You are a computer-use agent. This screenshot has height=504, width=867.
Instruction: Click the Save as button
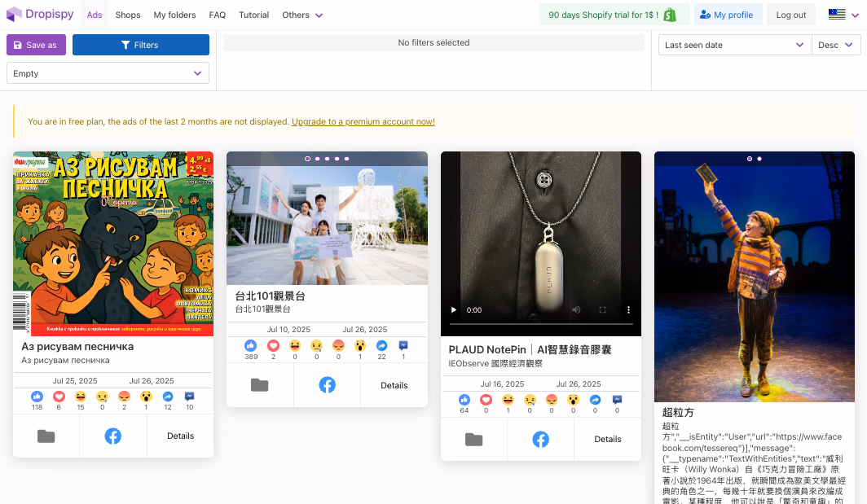click(36, 45)
